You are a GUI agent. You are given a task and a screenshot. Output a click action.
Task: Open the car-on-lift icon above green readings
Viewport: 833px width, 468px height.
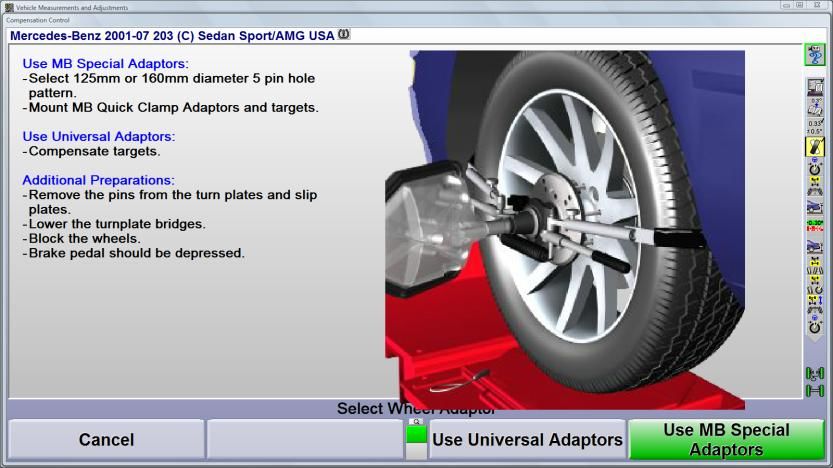click(815, 206)
